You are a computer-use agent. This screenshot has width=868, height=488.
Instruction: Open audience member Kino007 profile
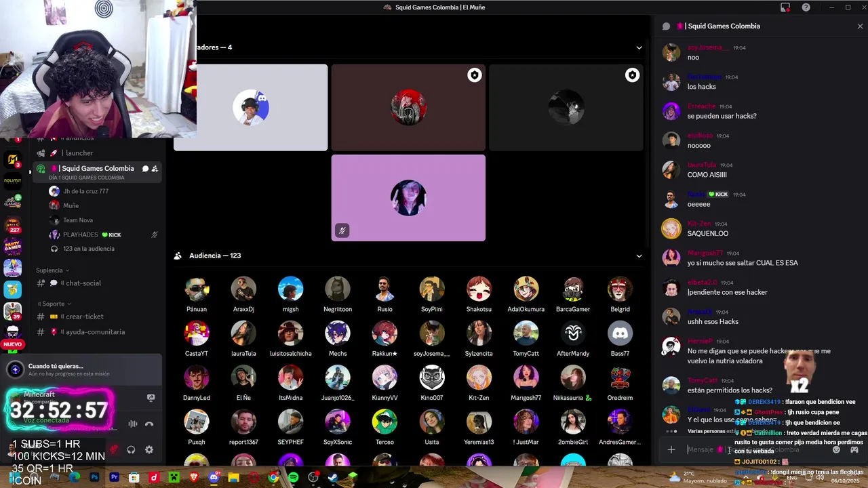point(432,384)
